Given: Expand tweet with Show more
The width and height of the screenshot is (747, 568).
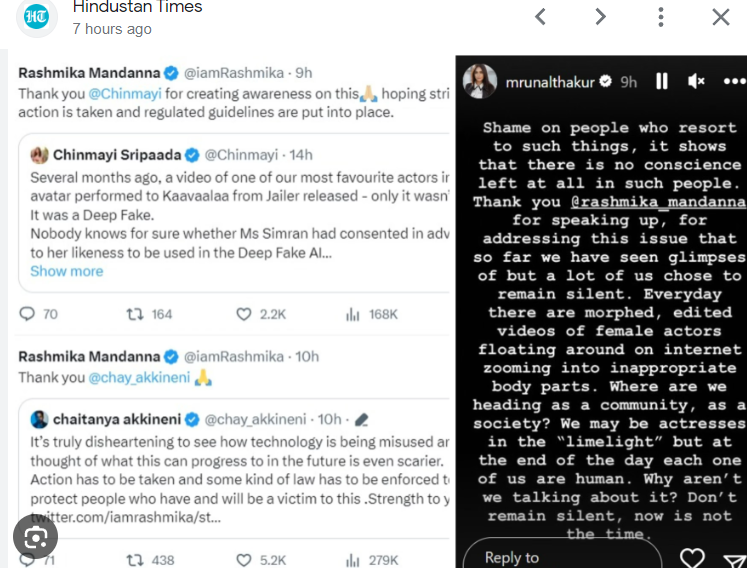Looking at the screenshot, I should (67, 271).
